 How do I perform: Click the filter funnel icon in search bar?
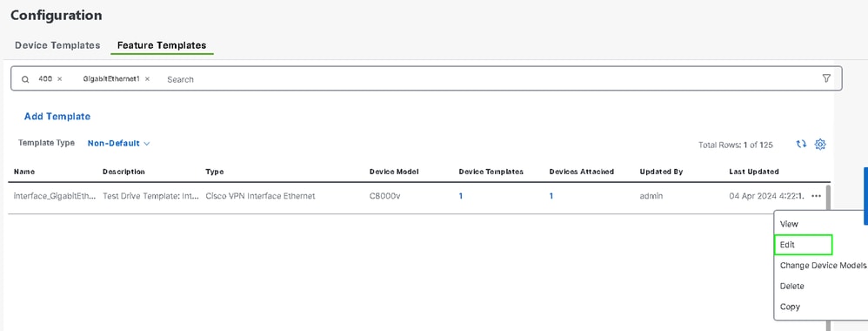point(826,78)
